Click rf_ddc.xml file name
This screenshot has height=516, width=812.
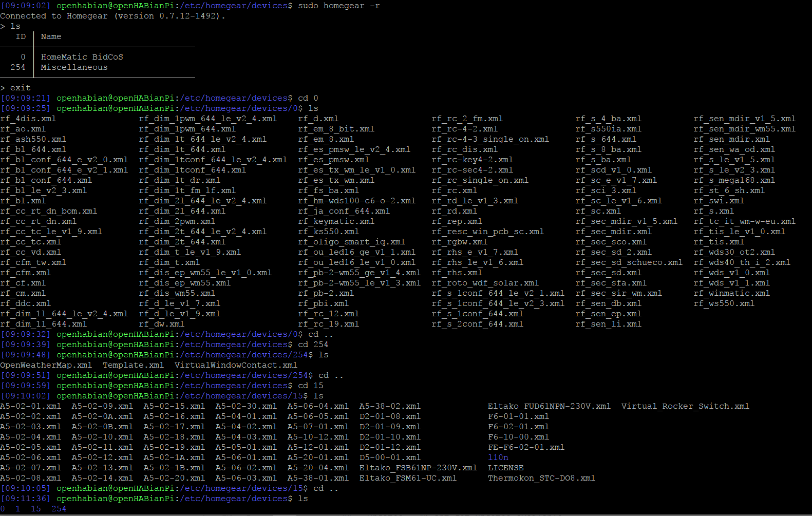click(x=26, y=303)
